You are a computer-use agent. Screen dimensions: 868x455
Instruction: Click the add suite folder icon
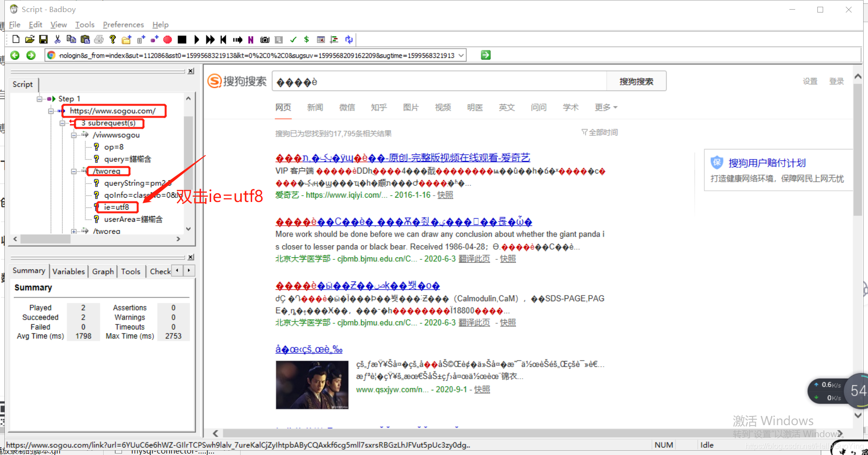pyautogui.click(x=126, y=40)
